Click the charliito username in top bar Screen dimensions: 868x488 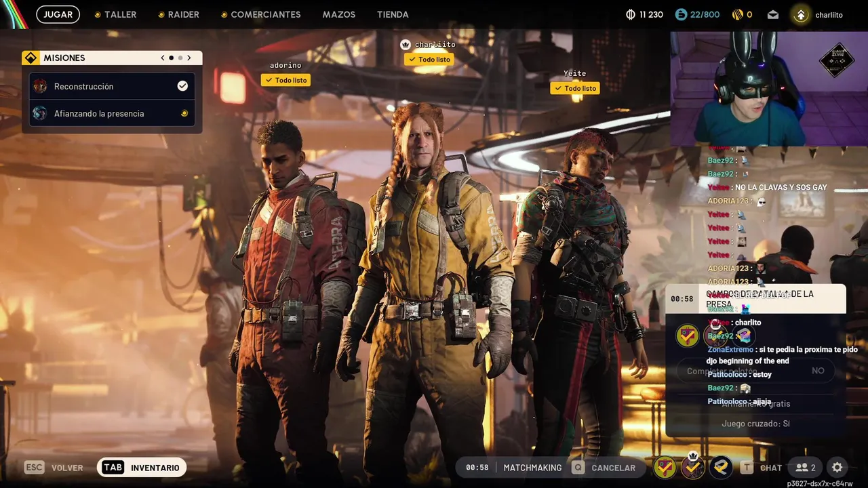(x=829, y=14)
